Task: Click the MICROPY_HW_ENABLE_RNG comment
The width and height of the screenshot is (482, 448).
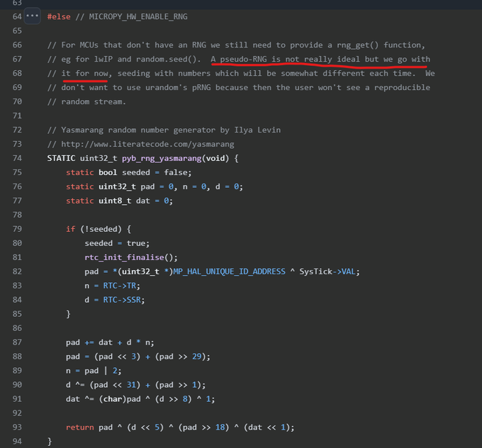Action: 131,16
